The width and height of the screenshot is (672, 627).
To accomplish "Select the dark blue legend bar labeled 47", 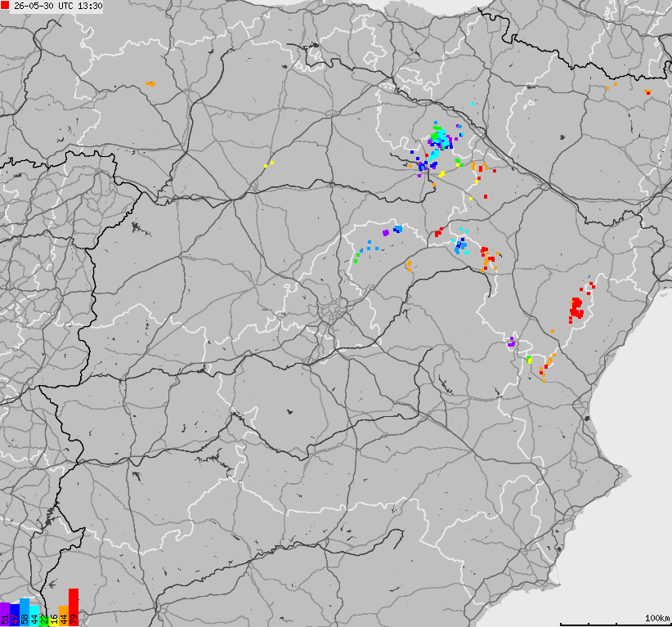I will pos(15,616).
